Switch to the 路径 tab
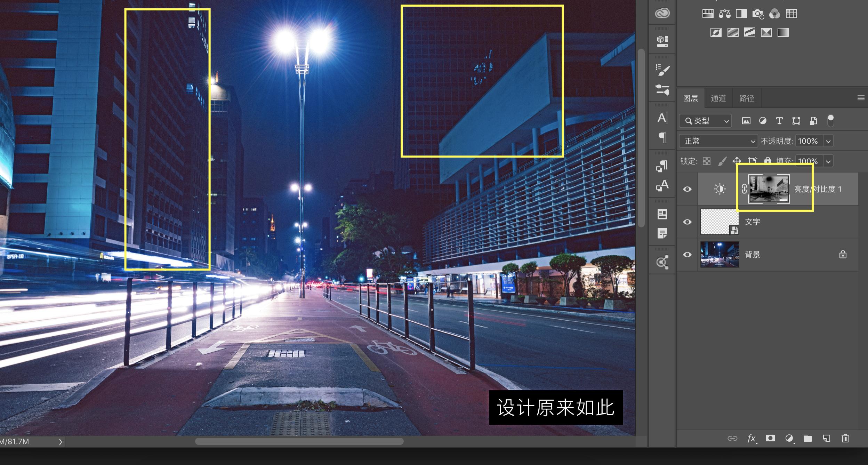The width and height of the screenshot is (868, 465). pyautogui.click(x=747, y=98)
